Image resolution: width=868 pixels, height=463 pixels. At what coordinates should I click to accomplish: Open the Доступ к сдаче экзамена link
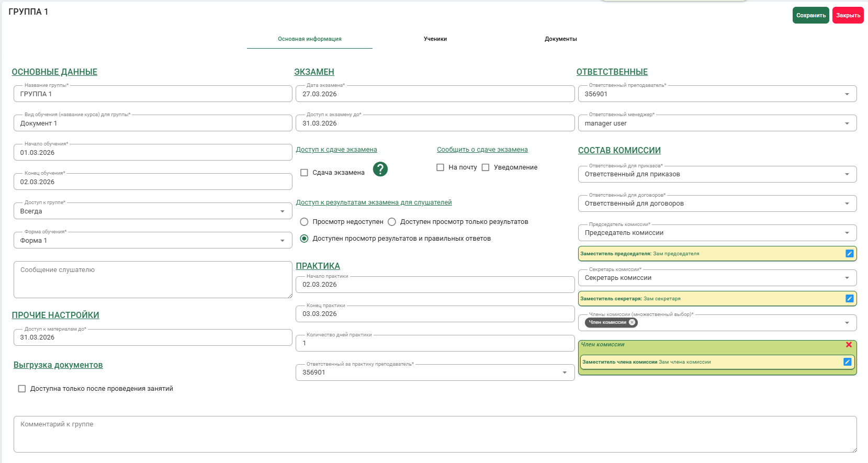tap(336, 150)
